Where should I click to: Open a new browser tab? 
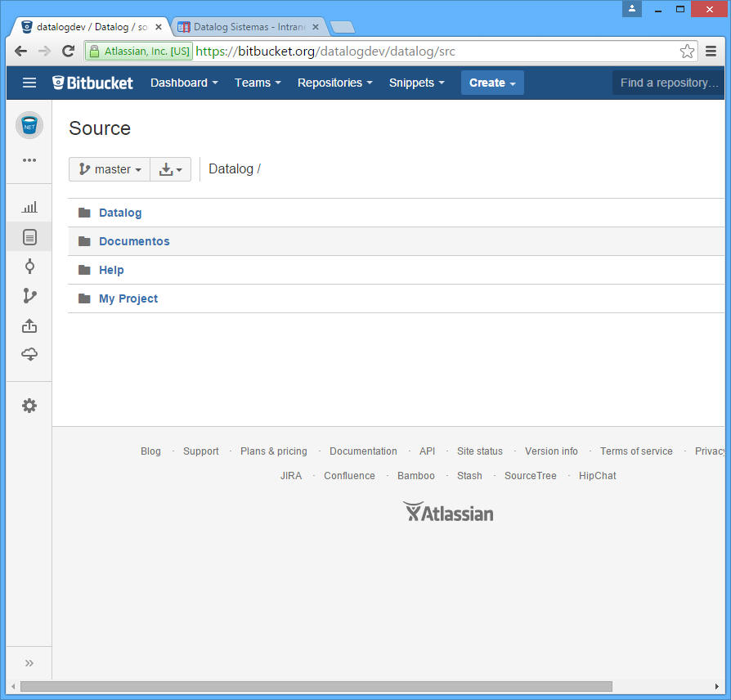[x=343, y=27]
